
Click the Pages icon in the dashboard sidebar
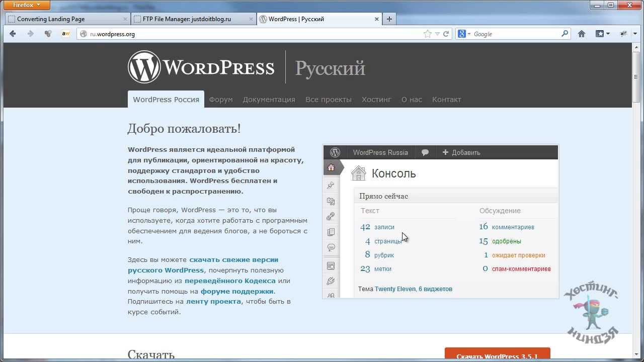tap(331, 232)
